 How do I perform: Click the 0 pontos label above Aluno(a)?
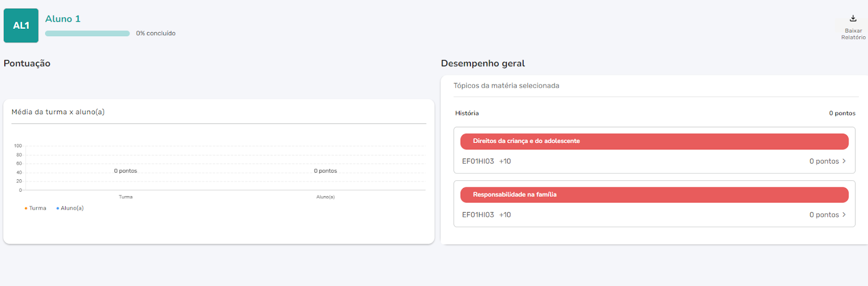coord(325,171)
